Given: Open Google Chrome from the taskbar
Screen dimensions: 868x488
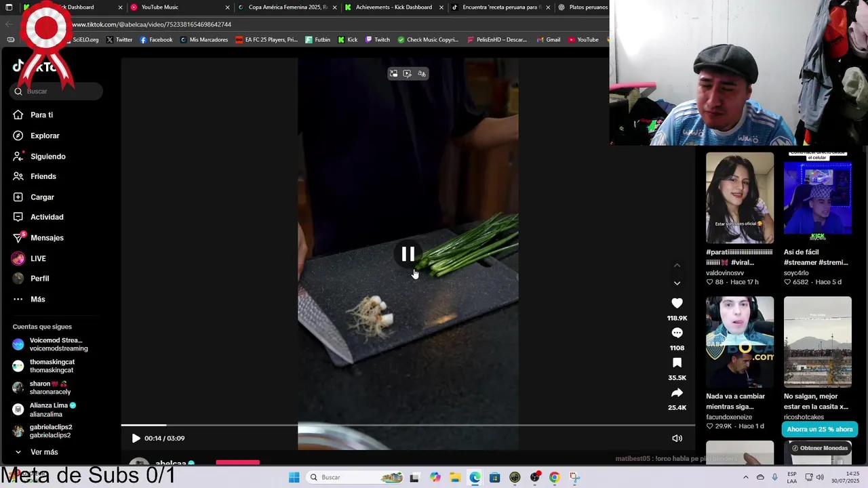Looking at the screenshot, I should coord(554,477).
